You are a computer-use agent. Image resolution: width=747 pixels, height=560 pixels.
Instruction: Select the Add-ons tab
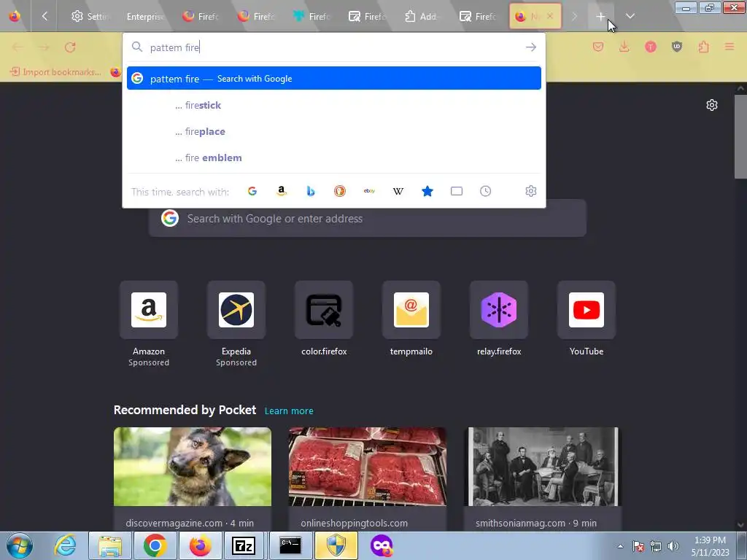point(422,16)
